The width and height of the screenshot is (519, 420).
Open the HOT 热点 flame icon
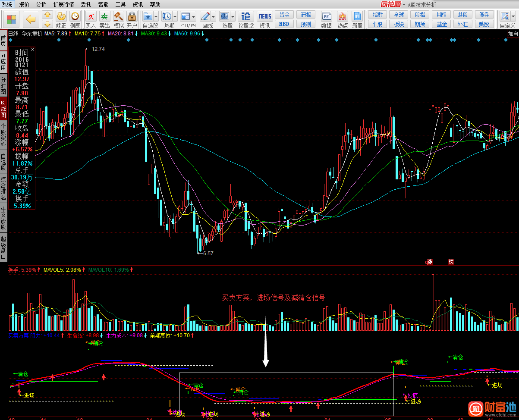pyautogui.click(x=343, y=16)
